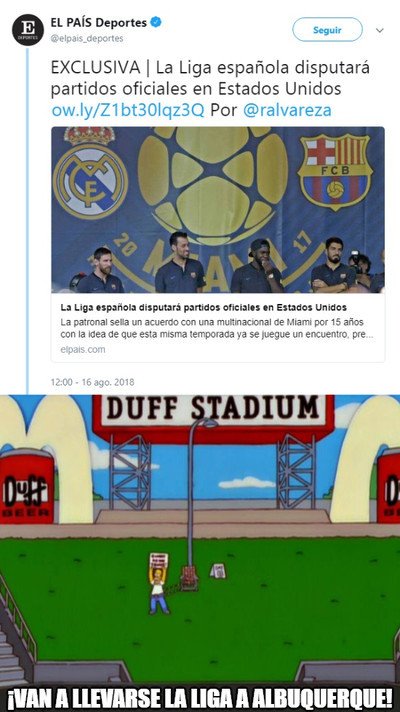Click the Seguir follow button
This screenshot has width=400, height=712.
tap(327, 30)
